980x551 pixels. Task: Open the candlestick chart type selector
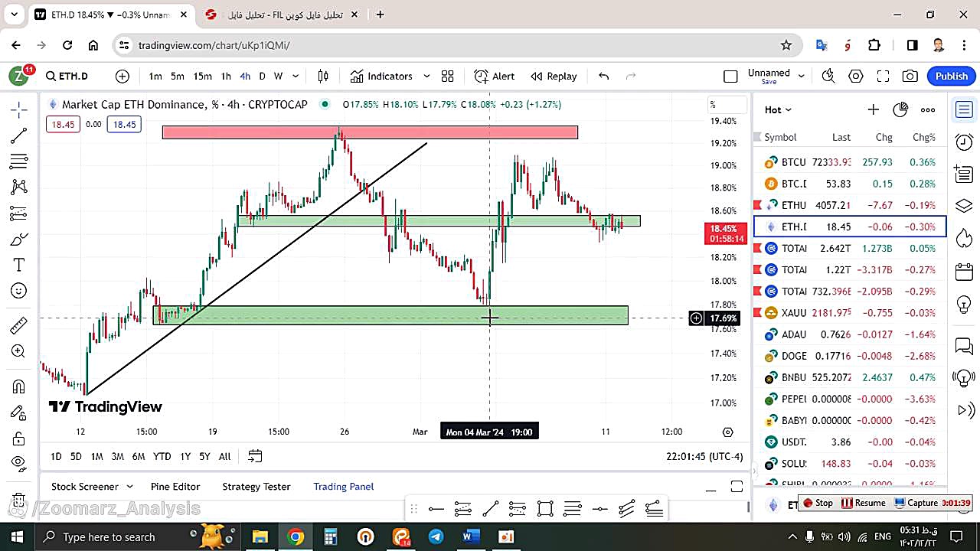pos(323,76)
